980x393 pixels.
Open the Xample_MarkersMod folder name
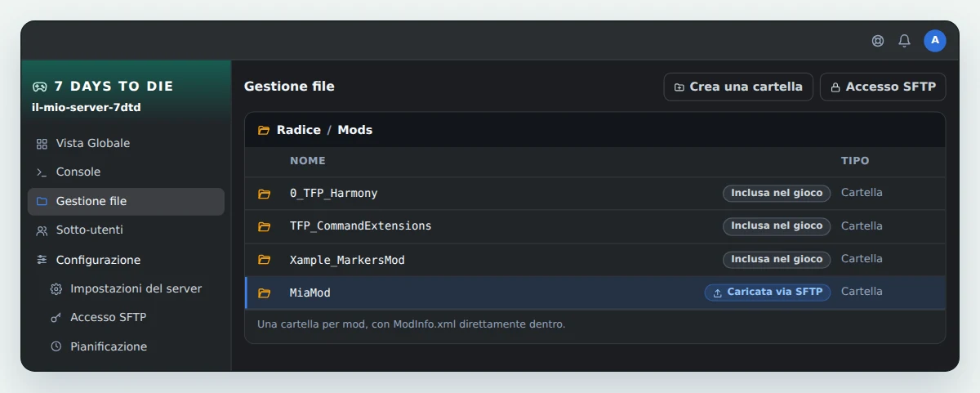point(347,260)
